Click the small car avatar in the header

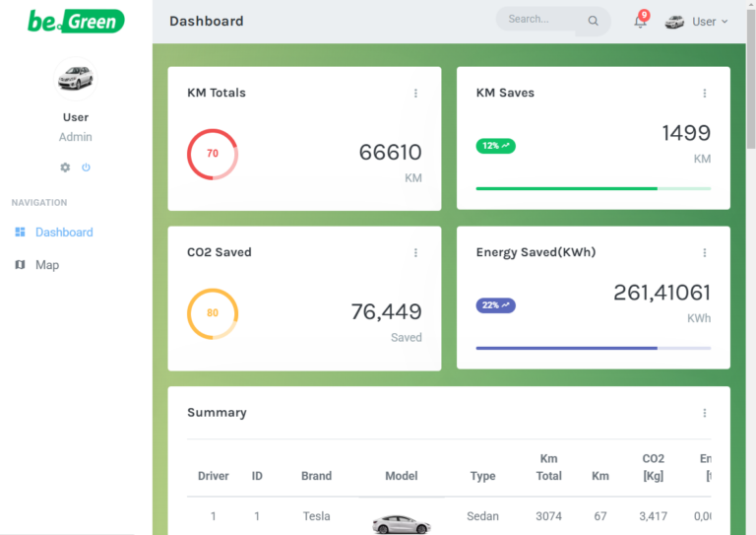[x=674, y=22]
